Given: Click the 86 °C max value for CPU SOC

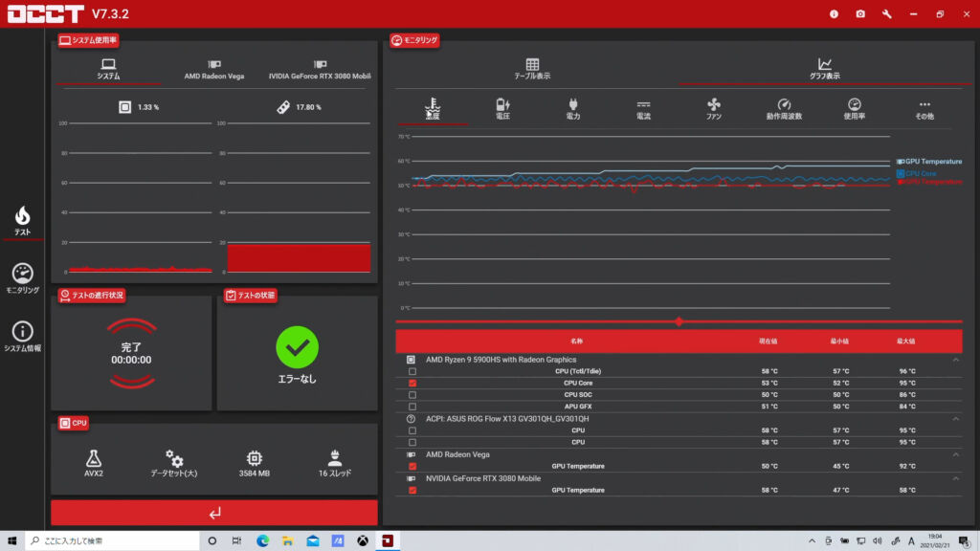Looking at the screenshot, I should coord(907,395).
